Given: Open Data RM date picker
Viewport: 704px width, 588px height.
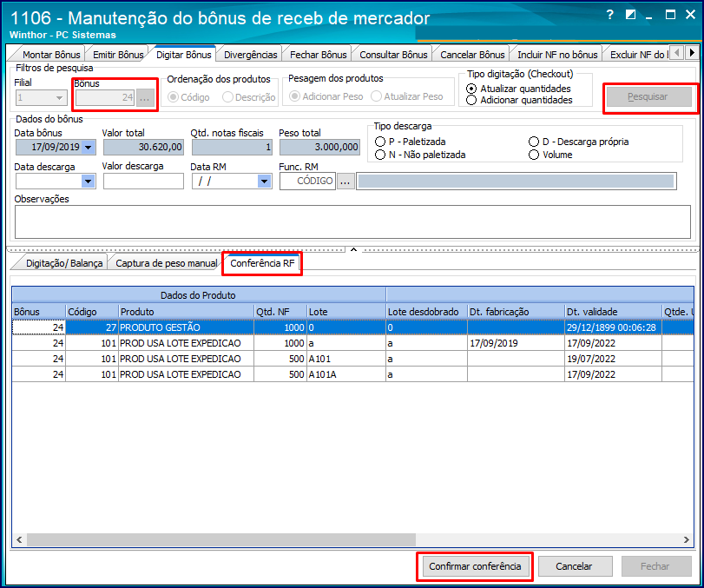Looking at the screenshot, I should click(x=265, y=182).
